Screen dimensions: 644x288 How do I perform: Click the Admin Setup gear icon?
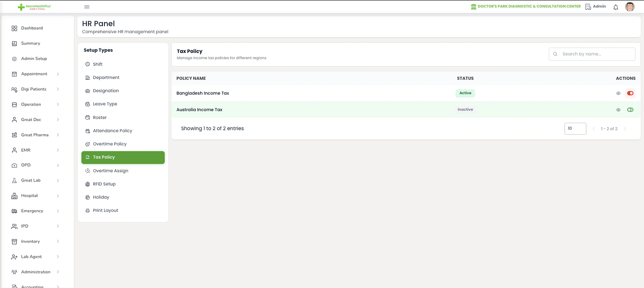14,59
